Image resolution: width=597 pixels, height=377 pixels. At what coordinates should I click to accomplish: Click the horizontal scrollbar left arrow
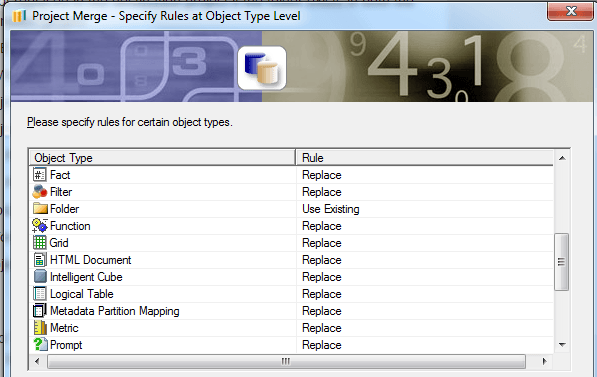click(37, 361)
